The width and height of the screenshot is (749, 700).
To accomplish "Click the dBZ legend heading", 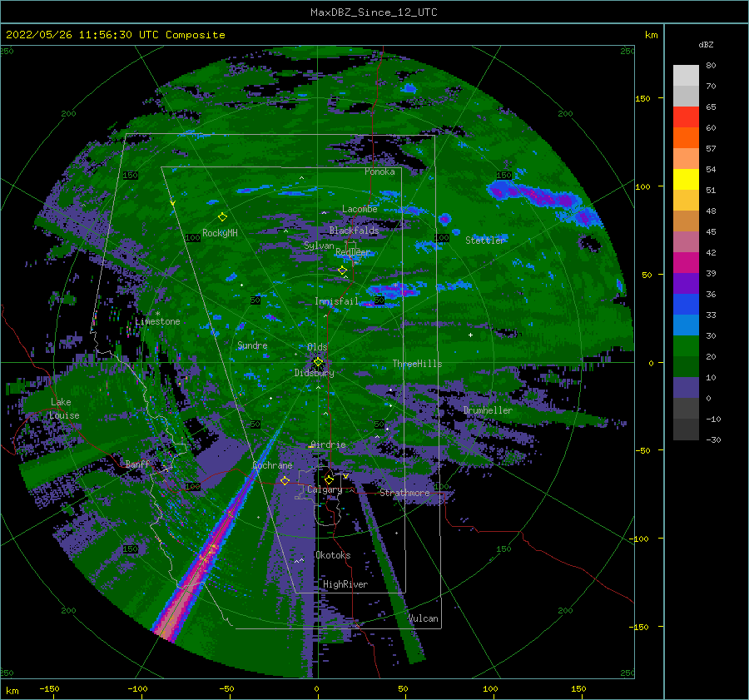I will pyautogui.click(x=706, y=44).
